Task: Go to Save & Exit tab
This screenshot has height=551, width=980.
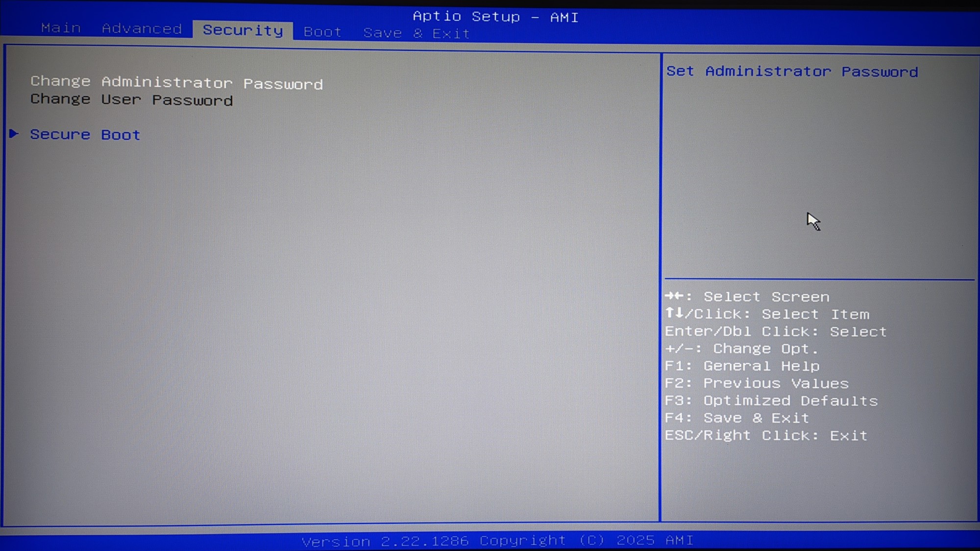Action: tap(416, 33)
